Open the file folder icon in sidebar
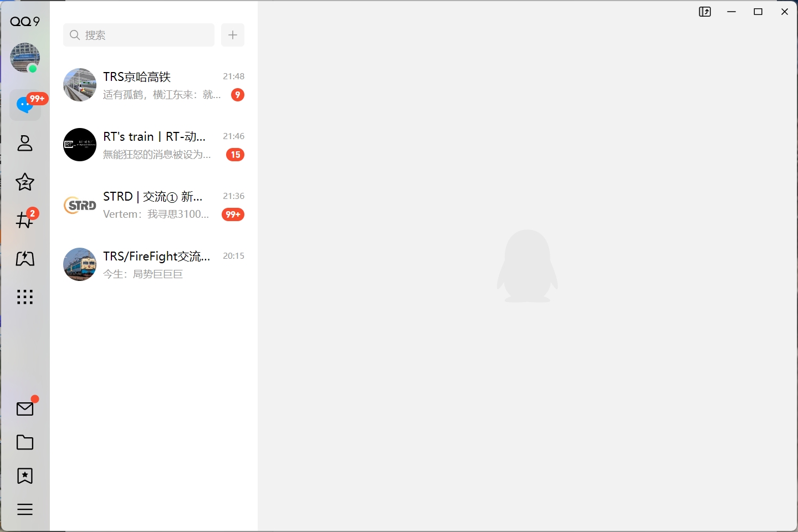The width and height of the screenshot is (798, 532). point(25,442)
